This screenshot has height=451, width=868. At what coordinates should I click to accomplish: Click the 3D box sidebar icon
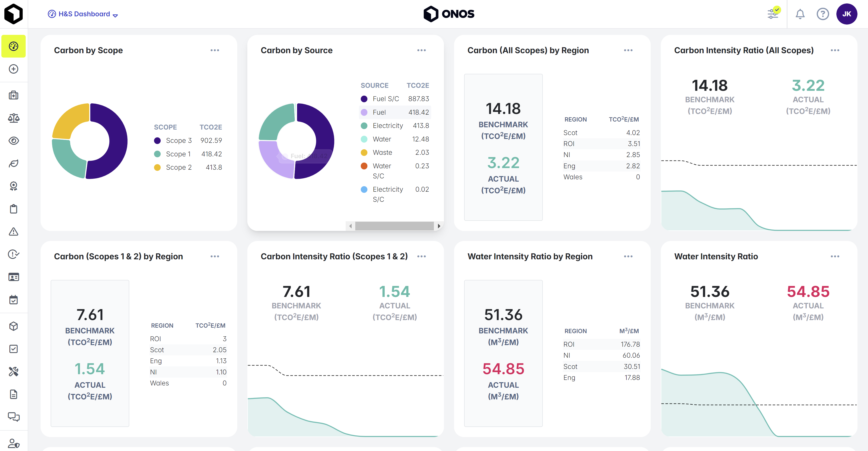pos(14,326)
